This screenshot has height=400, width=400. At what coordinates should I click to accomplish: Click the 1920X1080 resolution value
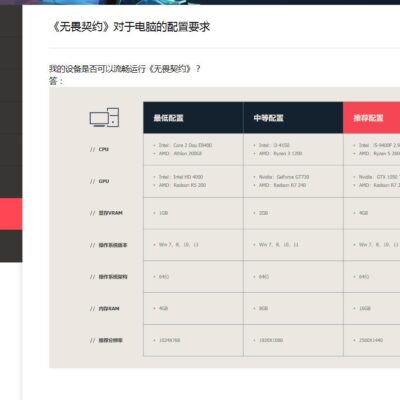271,340
